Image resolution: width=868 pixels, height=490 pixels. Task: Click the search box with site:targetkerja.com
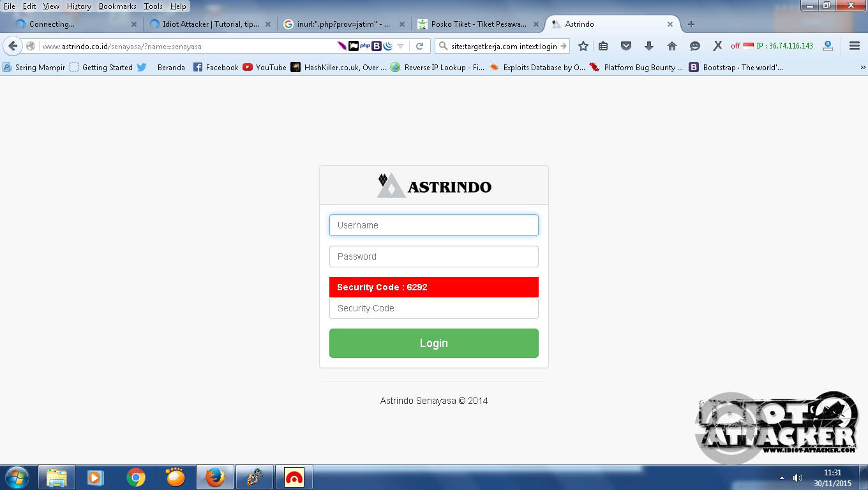(x=502, y=46)
